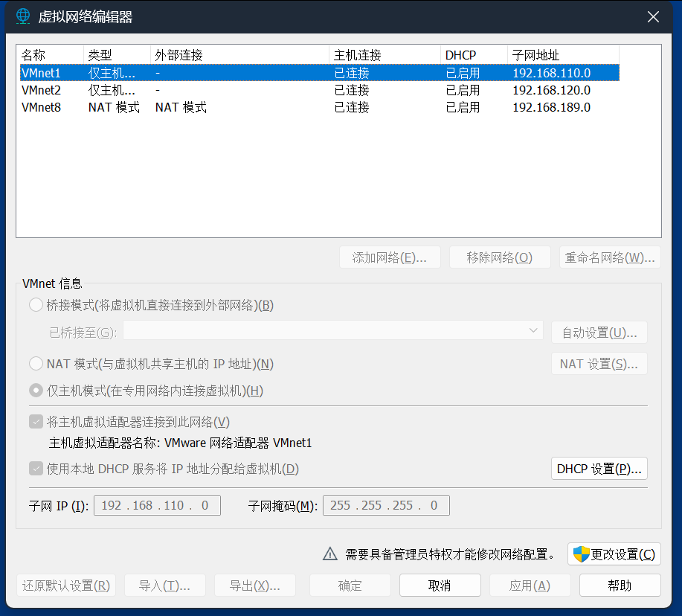Click the 名称 column header

(x=51, y=55)
